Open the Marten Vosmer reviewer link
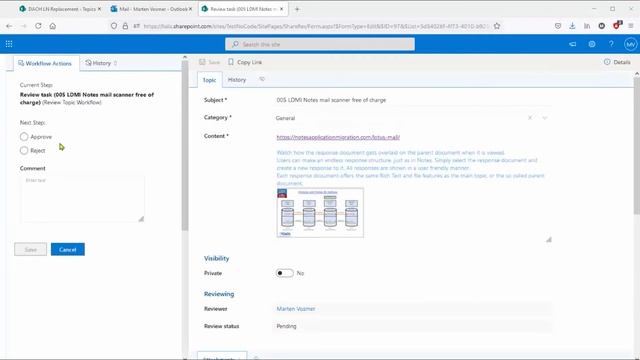The width and height of the screenshot is (640, 360). point(296,309)
